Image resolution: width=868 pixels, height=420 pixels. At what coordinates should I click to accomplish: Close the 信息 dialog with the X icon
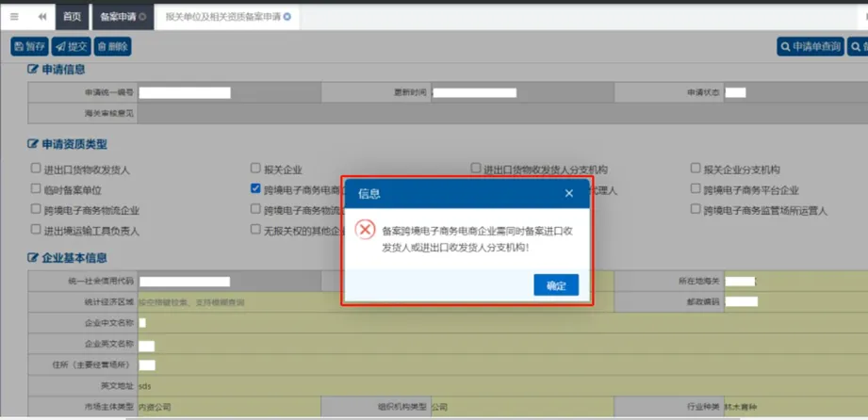click(568, 194)
